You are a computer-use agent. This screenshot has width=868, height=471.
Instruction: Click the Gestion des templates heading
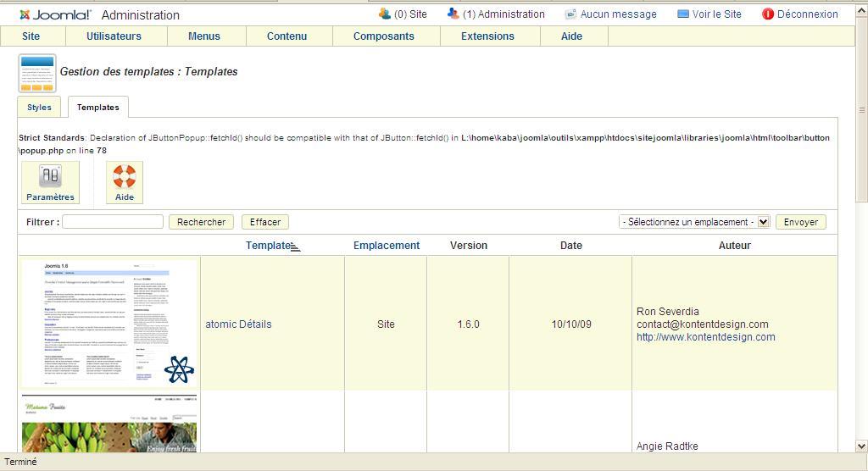[148, 71]
